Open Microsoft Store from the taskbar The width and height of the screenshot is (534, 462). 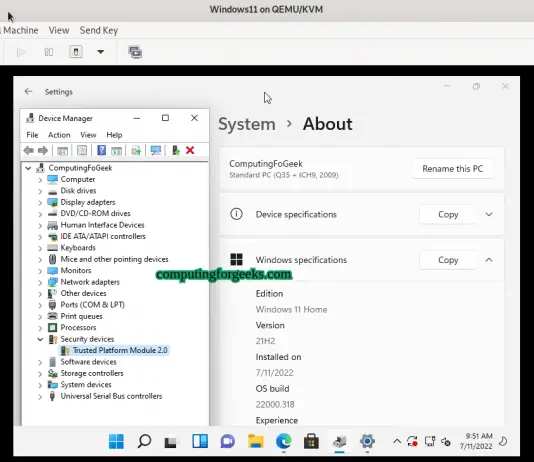pyautogui.click(x=311, y=441)
